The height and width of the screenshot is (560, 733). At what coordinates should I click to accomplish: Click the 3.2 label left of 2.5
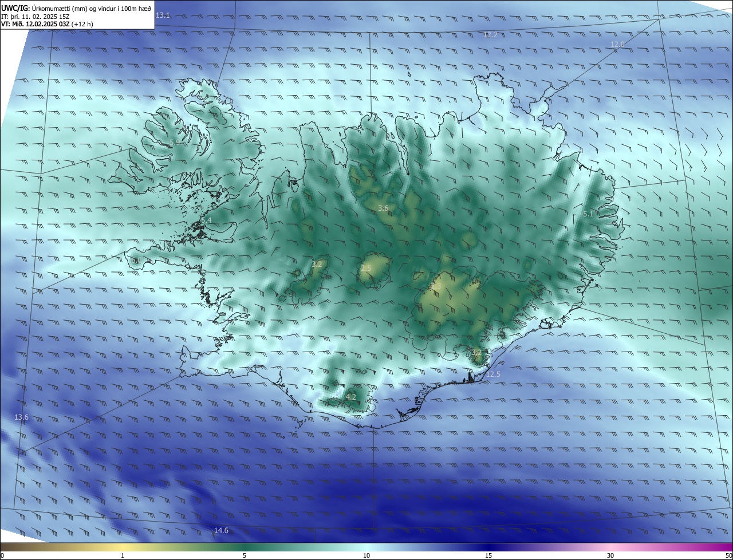(317, 265)
